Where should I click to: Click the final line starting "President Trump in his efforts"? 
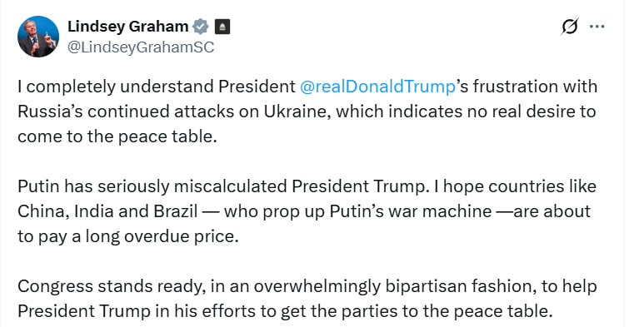tap(285, 311)
